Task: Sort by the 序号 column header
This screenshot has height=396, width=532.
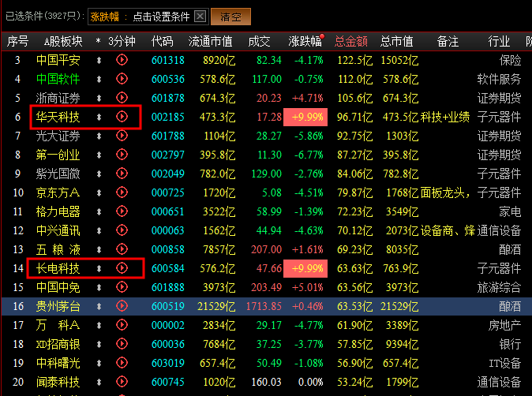Action: 17,41
